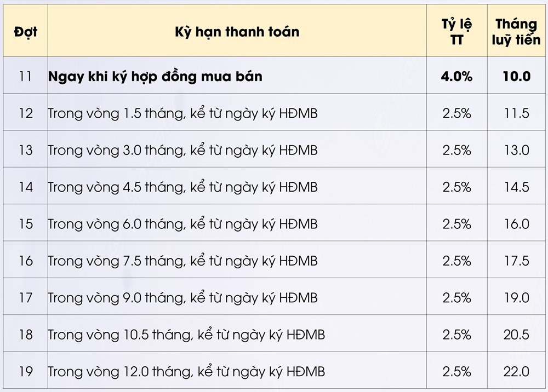
Task: Select the cumulative month value 20.5
Action: tap(517, 335)
